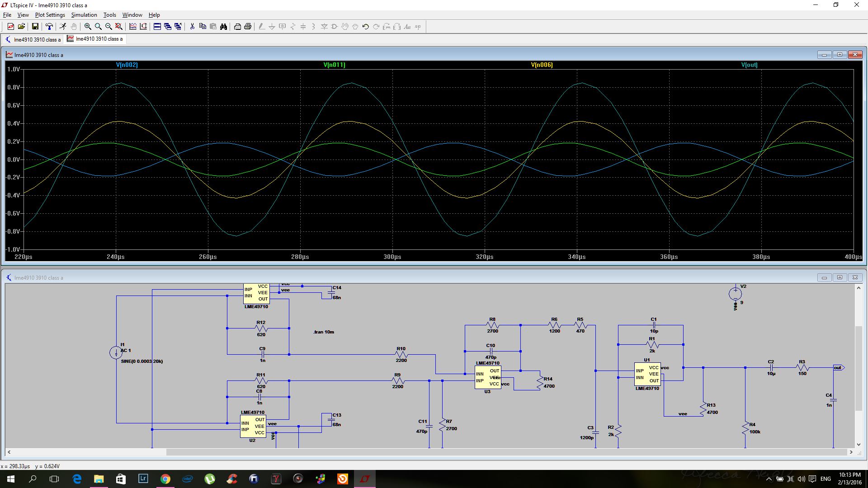Viewport: 868px width, 488px height.
Task: Click the Print Setup icon
Action: click(237, 27)
